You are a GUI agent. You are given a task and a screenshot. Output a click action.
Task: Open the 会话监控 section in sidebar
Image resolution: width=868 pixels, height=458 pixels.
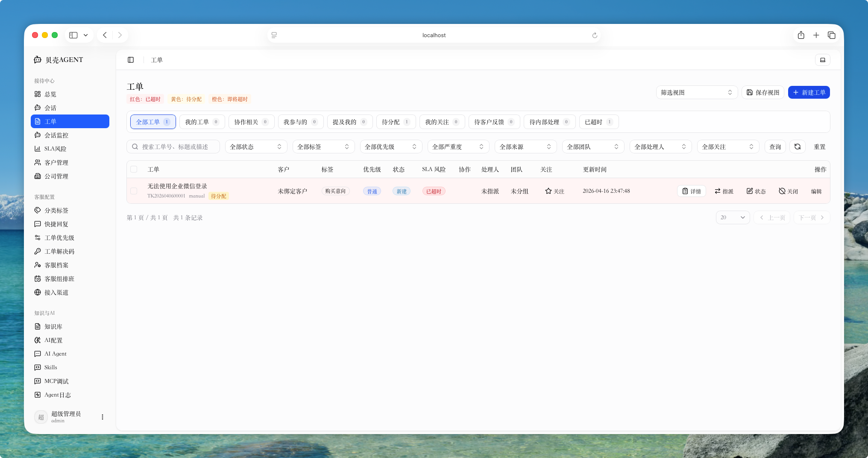56,135
